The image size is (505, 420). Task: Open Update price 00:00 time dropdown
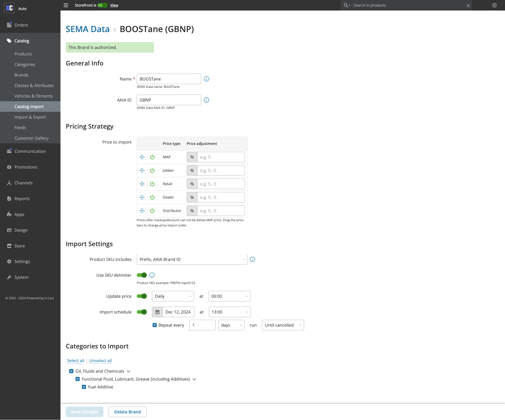(x=230, y=296)
